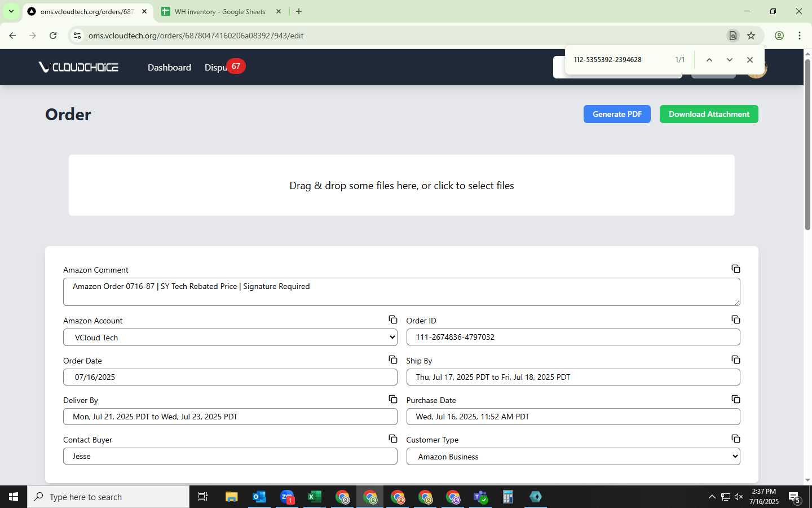Viewport: 812px width, 508px height.
Task: Click the Windows taskbar search box
Action: [108, 497]
